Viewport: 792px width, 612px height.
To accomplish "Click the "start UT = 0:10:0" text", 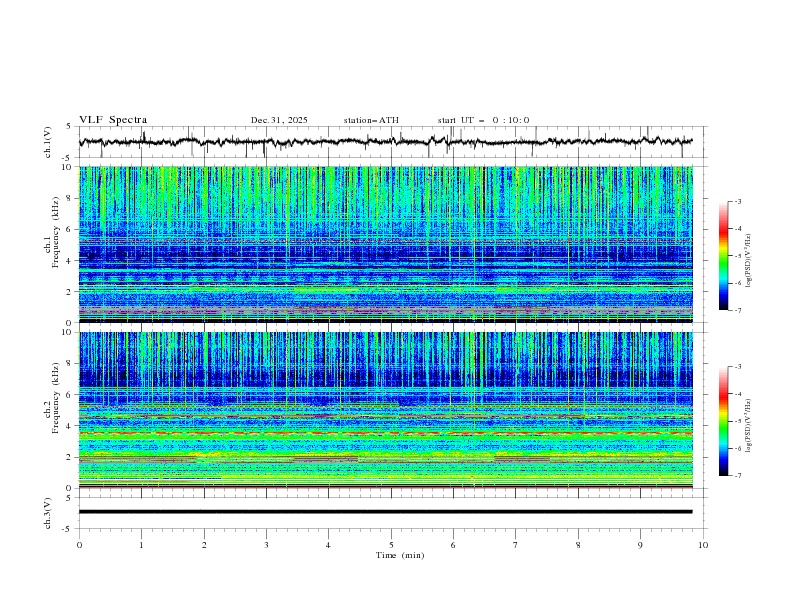I will click(x=483, y=120).
